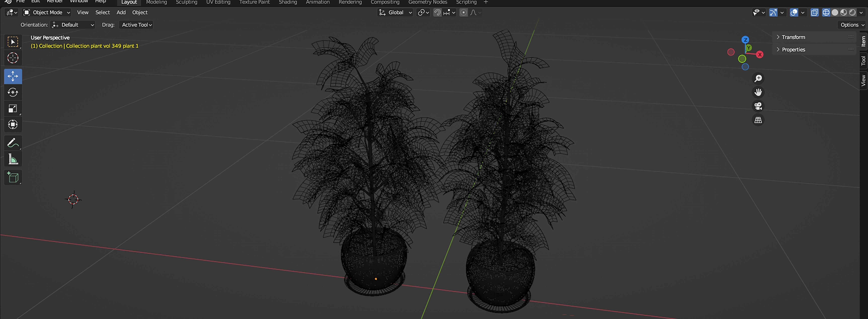This screenshot has width=868, height=319.
Task: Open selectability and visibility dropdown
Action: tap(759, 12)
